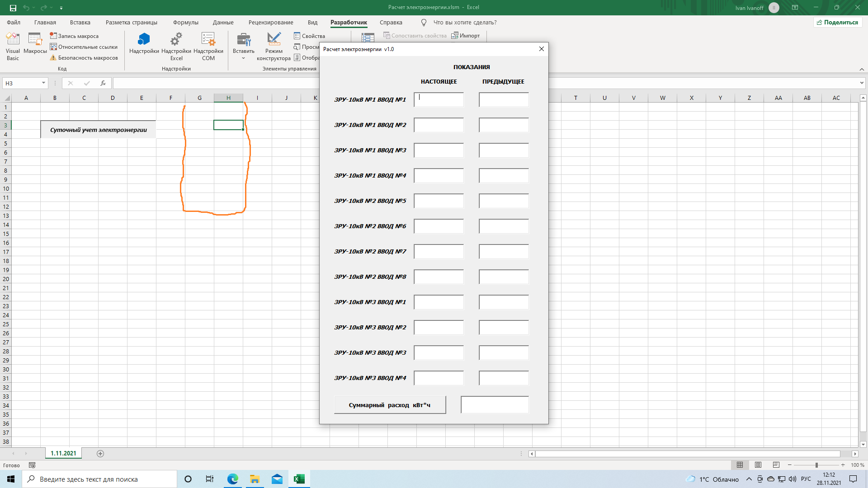Open Надстройки Excel dialog
The width and height of the screenshot is (868, 488).
[176, 47]
